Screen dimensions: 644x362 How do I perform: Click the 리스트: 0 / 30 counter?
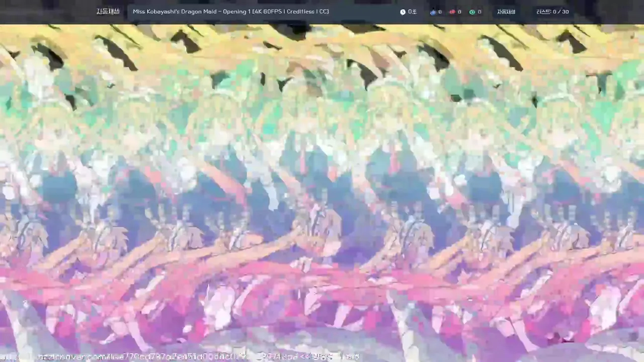tap(552, 12)
